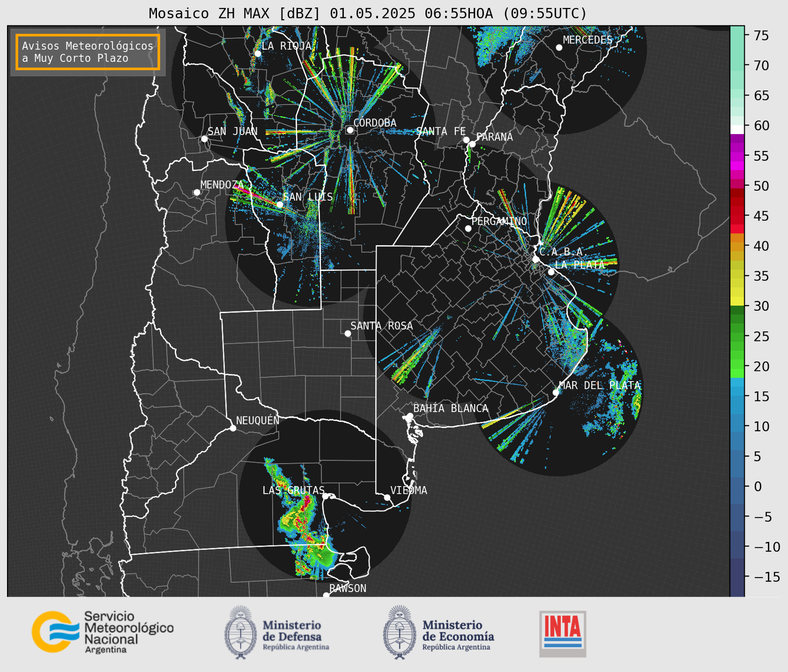Select the SANTA FE city marker
Image resolution: width=788 pixels, height=672 pixels.
pyautogui.click(x=466, y=140)
